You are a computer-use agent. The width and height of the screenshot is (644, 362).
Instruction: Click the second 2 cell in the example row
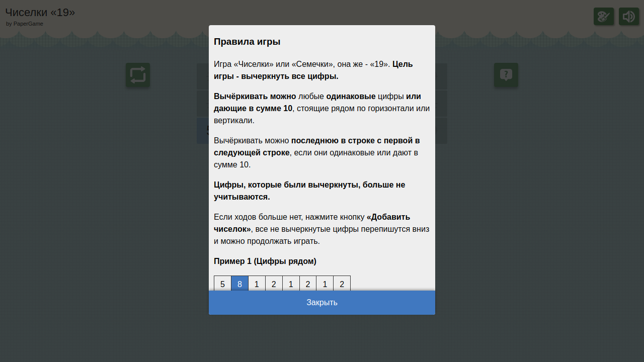[x=308, y=284]
